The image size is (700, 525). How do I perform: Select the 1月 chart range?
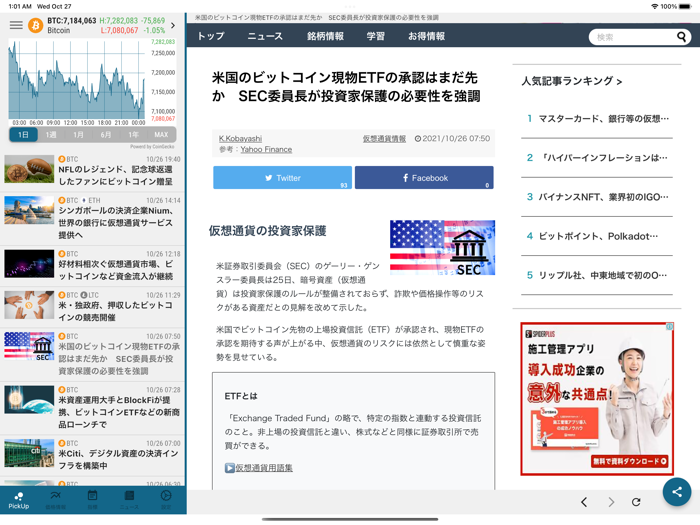[x=78, y=134]
